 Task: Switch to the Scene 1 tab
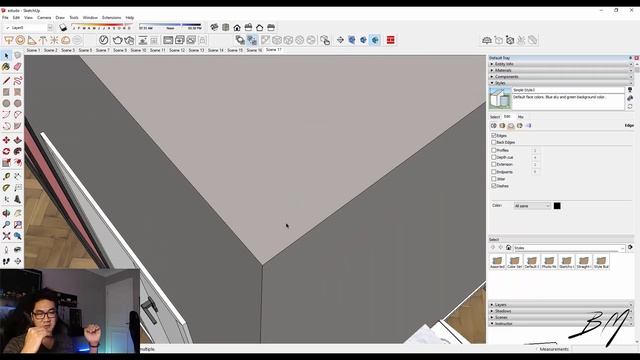point(33,50)
